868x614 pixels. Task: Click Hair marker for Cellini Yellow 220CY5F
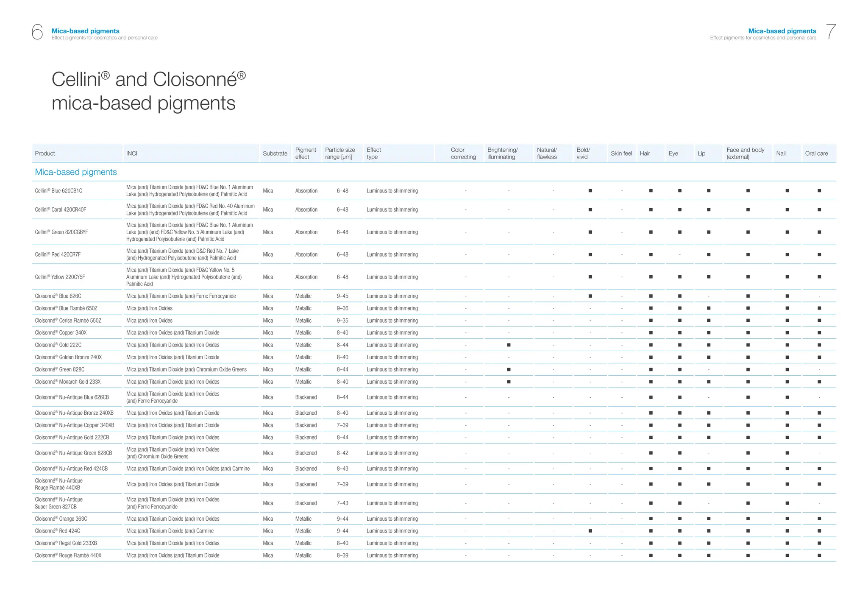point(651,277)
